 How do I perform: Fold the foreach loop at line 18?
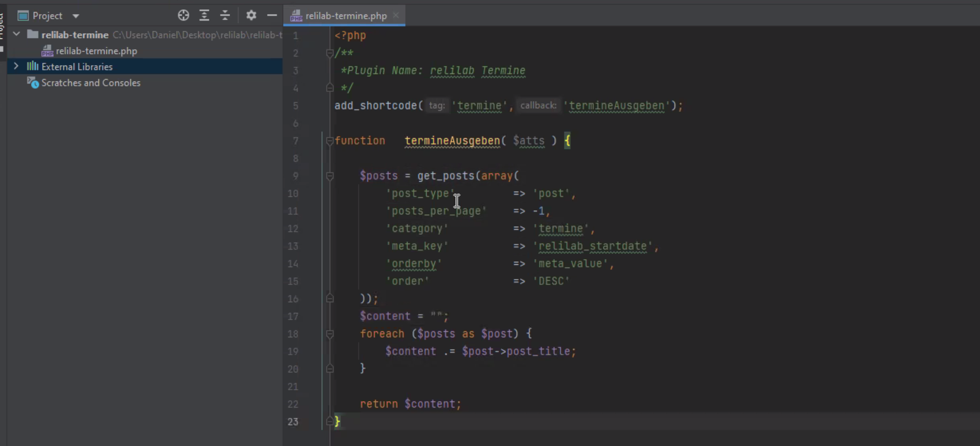click(330, 334)
